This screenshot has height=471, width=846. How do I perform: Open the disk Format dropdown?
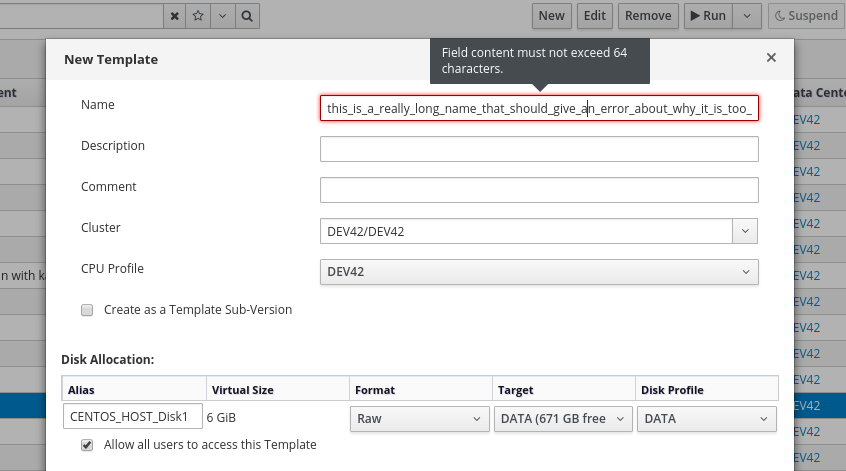pos(419,419)
